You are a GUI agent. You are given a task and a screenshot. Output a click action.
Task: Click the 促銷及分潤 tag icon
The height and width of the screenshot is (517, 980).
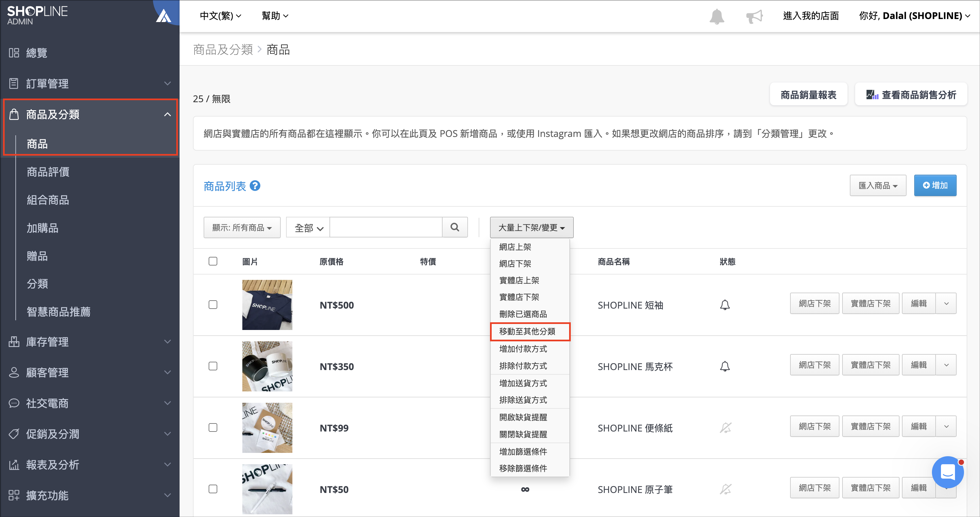[14, 434]
